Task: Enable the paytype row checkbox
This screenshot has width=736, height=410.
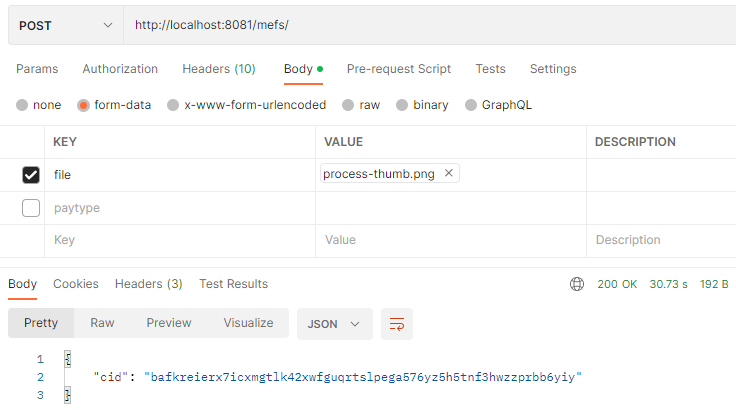Action: pyautogui.click(x=31, y=208)
